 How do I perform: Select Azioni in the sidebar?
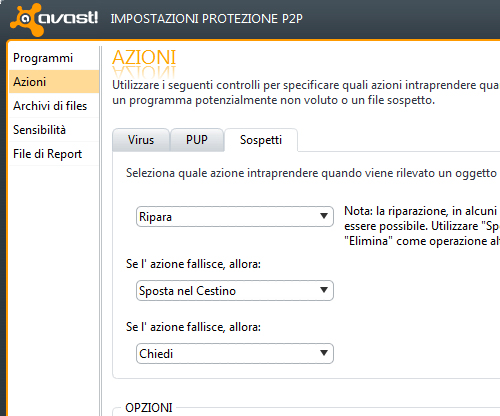[54, 82]
